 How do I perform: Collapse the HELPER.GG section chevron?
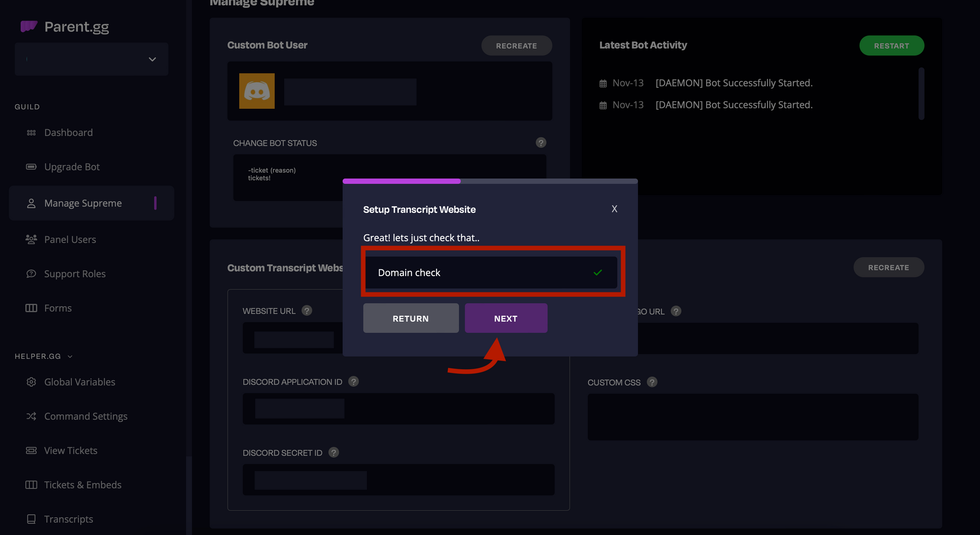(x=70, y=357)
